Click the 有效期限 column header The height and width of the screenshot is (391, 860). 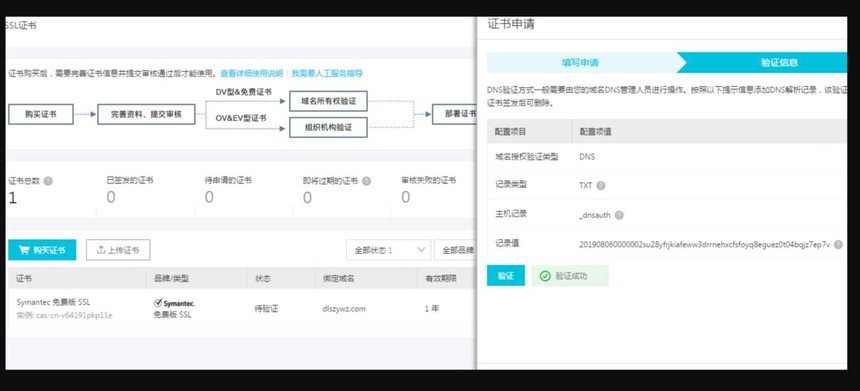coord(440,279)
